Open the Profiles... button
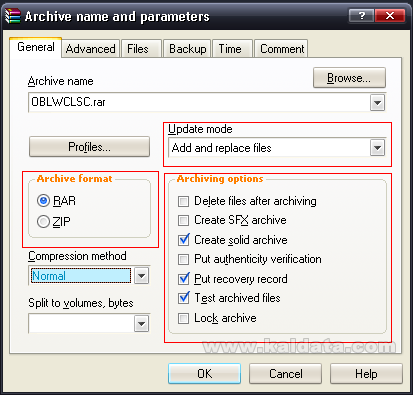Screen dimensions: 413x395 pyautogui.click(x=89, y=147)
